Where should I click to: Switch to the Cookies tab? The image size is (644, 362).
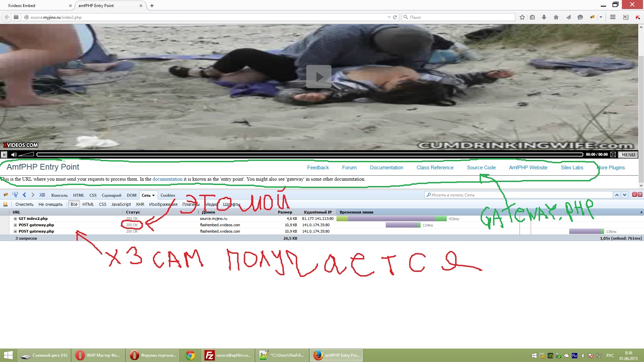coord(168,195)
